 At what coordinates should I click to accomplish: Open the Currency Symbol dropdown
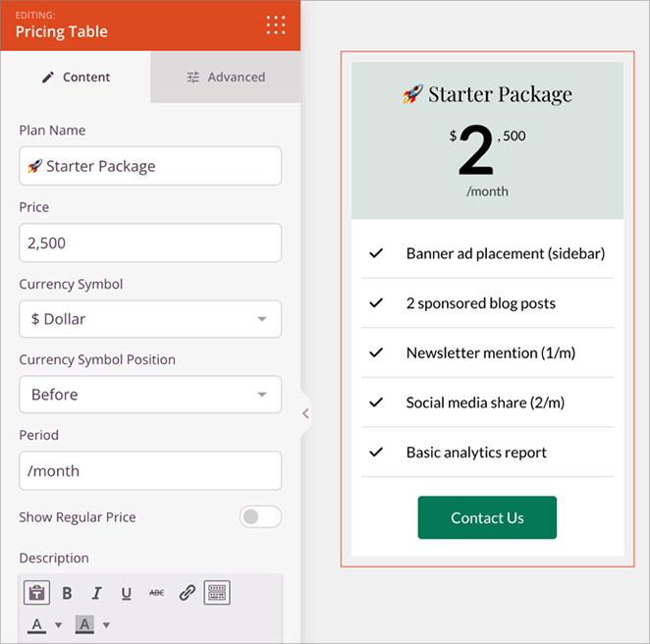150,319
